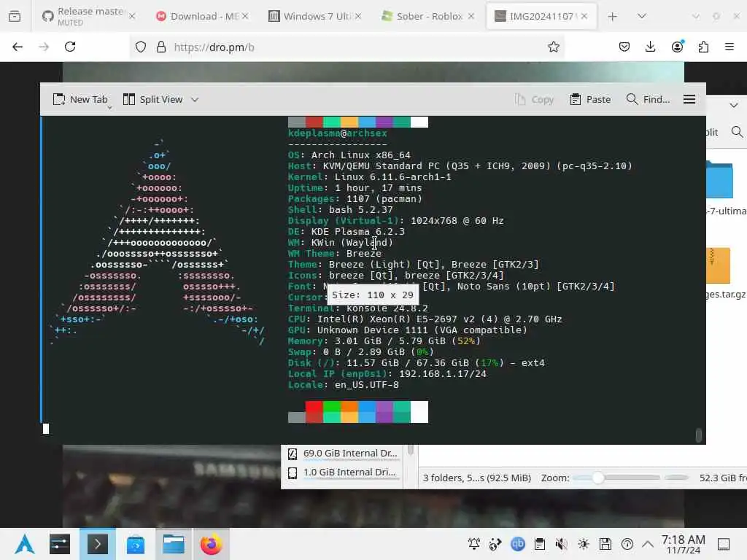The height and width of the screenshot is (560, 747).
Task: Click the Show Desktop button in panel
Action: [724, 544]
